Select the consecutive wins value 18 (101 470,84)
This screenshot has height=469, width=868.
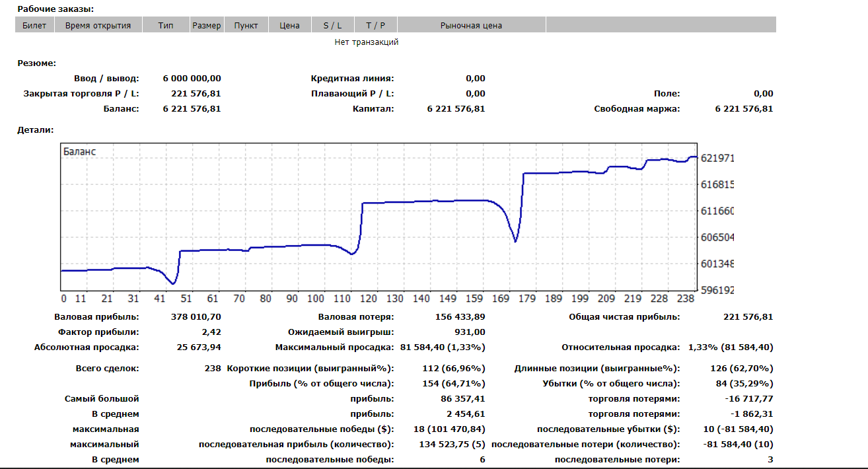pos(449,429)
